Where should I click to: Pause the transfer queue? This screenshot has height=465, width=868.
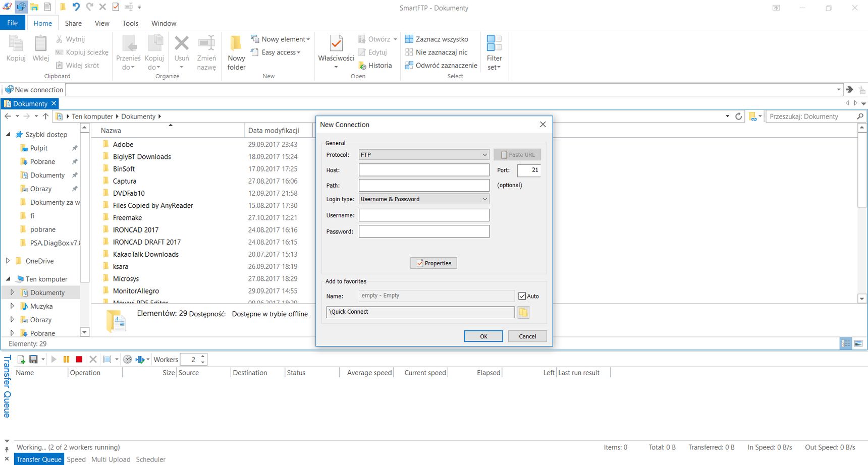click(x=66, y=360)
